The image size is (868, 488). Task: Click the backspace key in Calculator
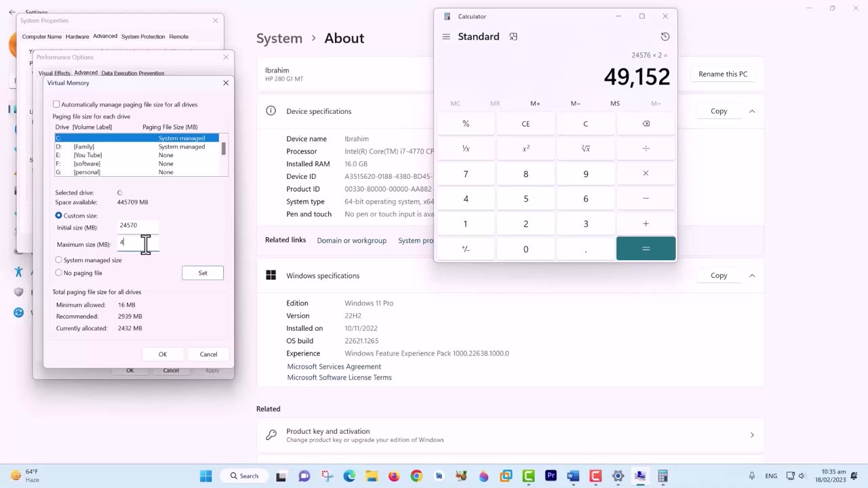646,124
